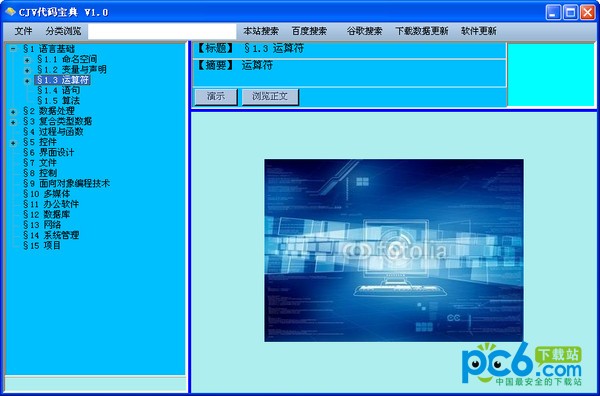Click the blue technology preview image
This screenshot has height=396, width=600.
click(394, 251)
